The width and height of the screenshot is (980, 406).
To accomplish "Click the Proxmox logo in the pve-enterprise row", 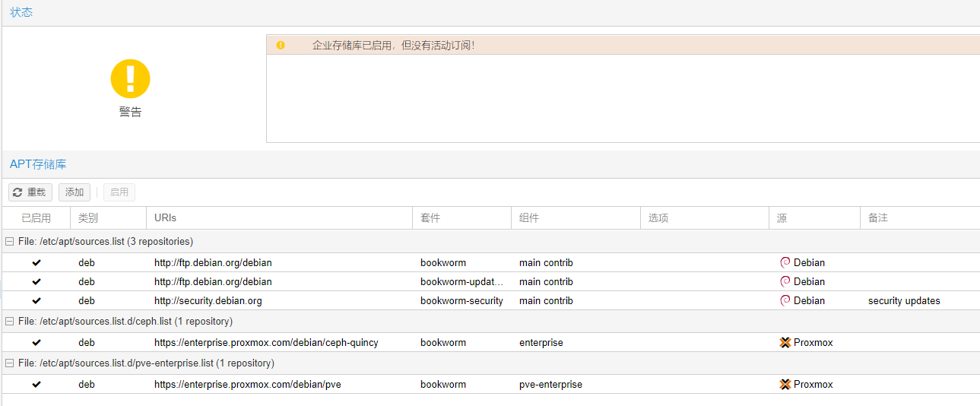I will click(785, 384).
